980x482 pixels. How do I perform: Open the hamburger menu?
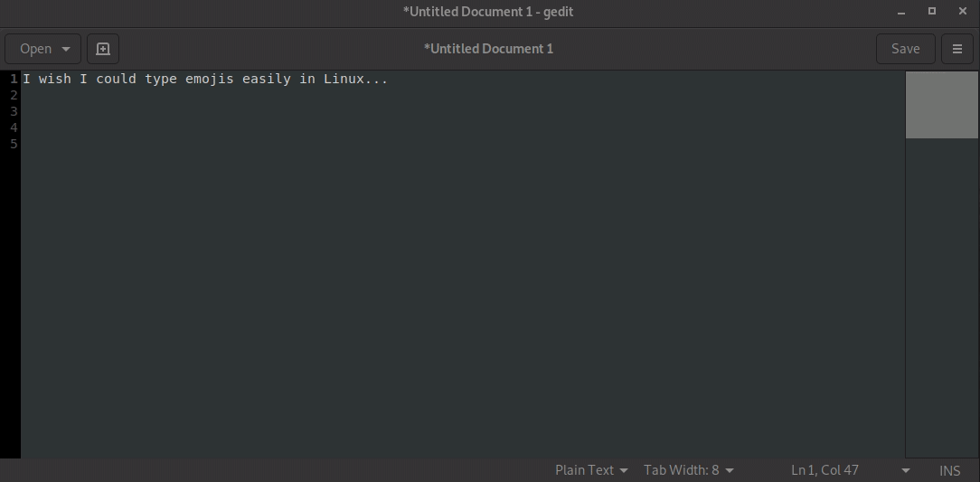pyautogui.click(x=957, y=49)
